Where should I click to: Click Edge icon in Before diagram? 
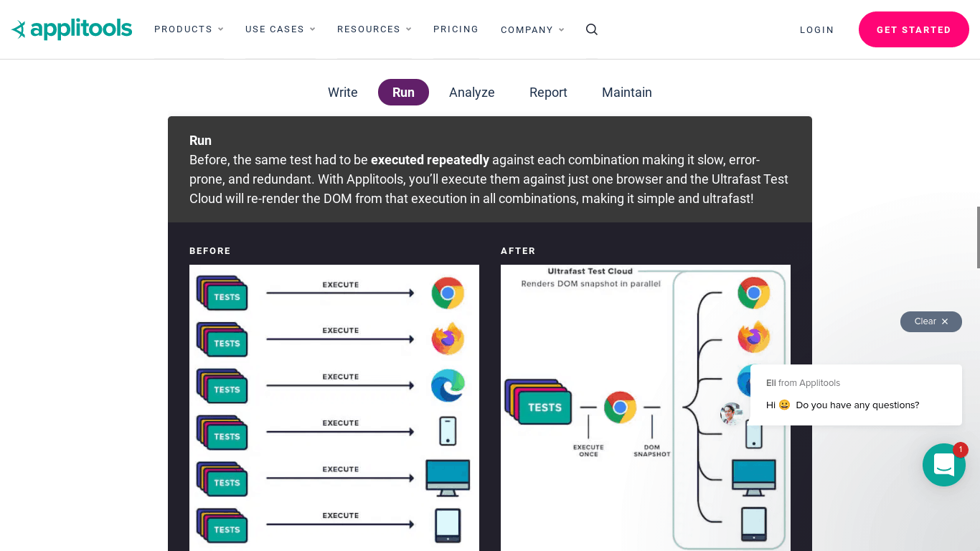(448, 386)
